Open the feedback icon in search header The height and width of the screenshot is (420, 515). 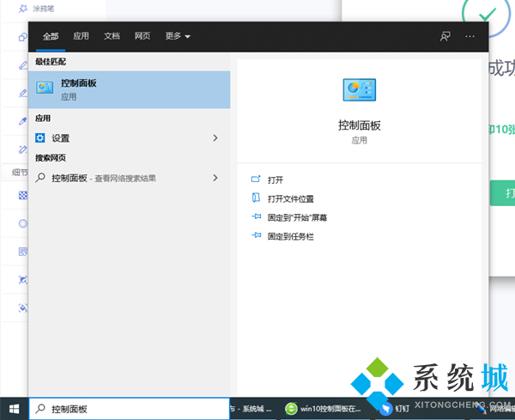point(445,36)
